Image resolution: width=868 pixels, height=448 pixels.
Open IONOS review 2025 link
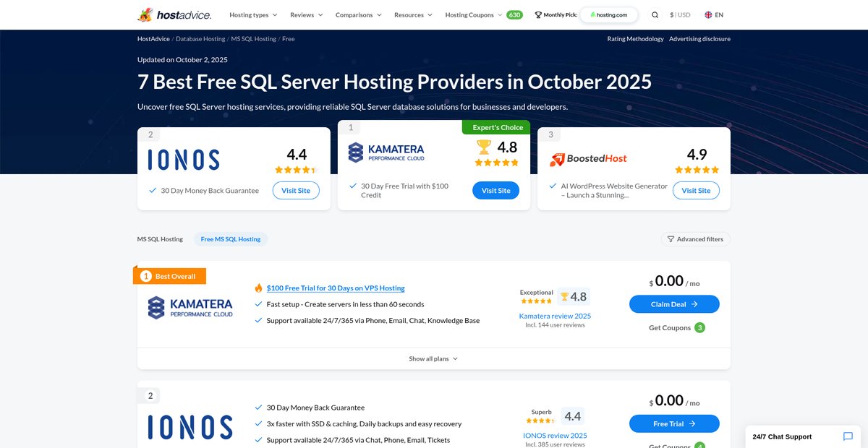555,436
